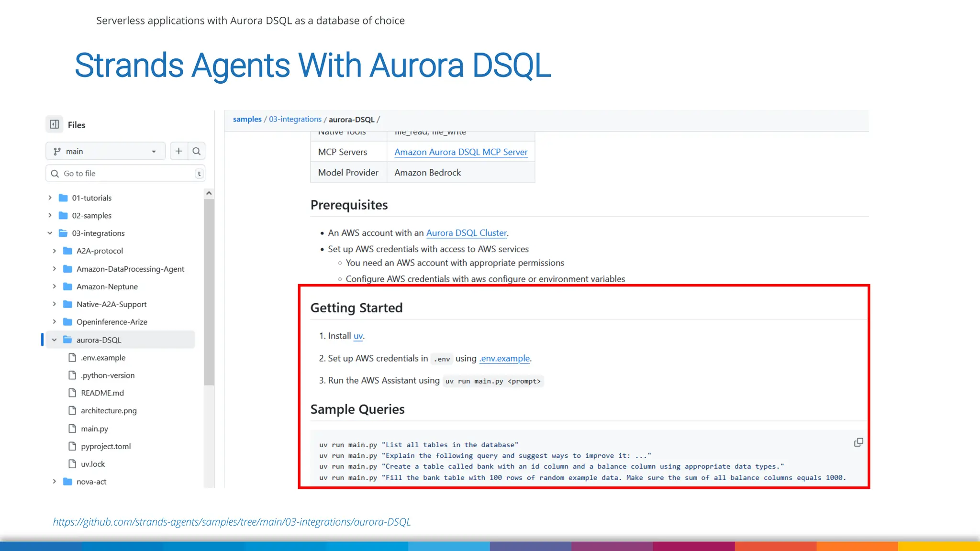Open the .env.example file
Image resolution: width=980 pixels, height=551 pixels.
coord(103,358)
